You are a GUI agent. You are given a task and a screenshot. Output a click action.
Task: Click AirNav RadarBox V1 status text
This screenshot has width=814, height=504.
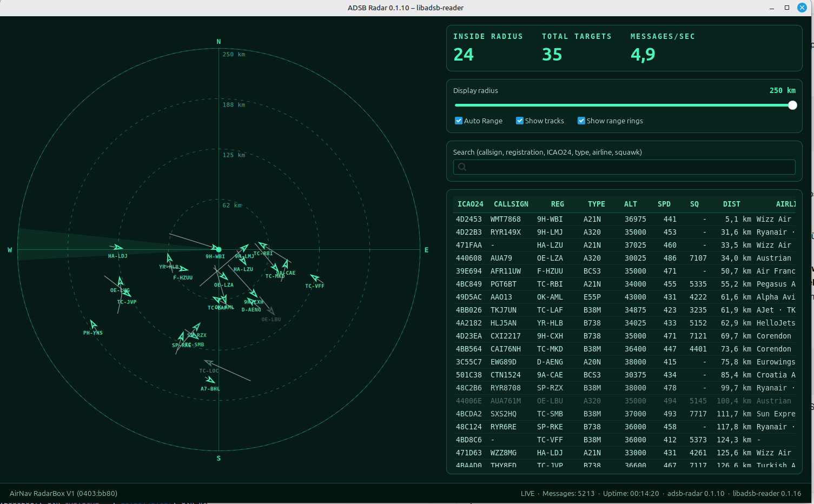click(x=63, y=493)
